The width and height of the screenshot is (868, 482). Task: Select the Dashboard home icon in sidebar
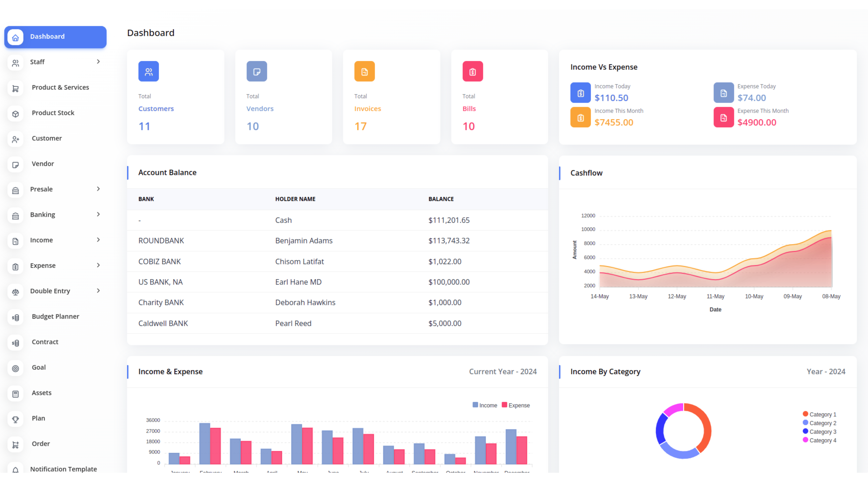(15, 37)
